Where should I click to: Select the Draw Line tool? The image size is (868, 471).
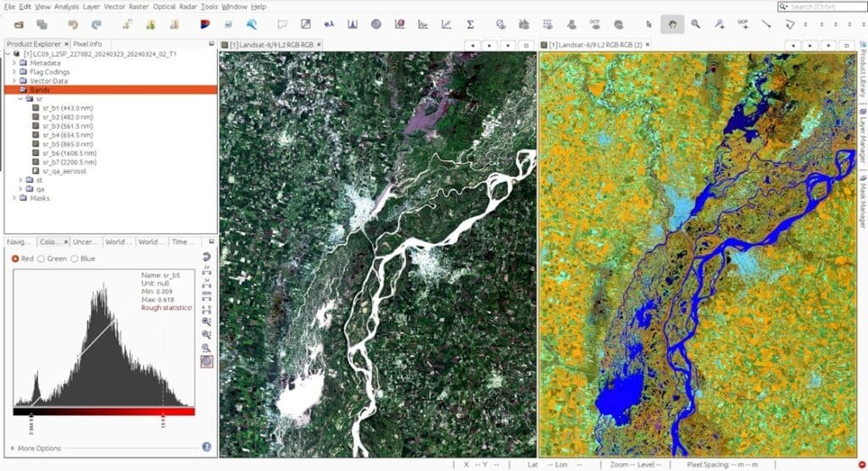[766, 25]
